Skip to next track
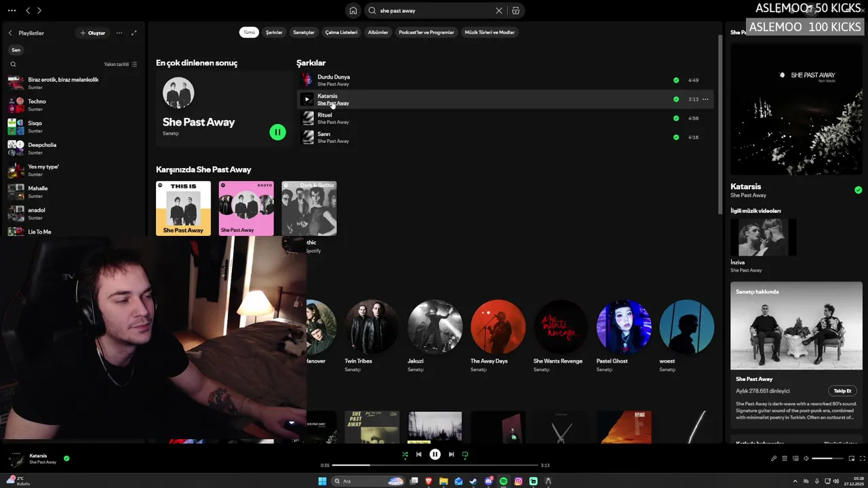 pyautogui.click(x=451, y=455)
